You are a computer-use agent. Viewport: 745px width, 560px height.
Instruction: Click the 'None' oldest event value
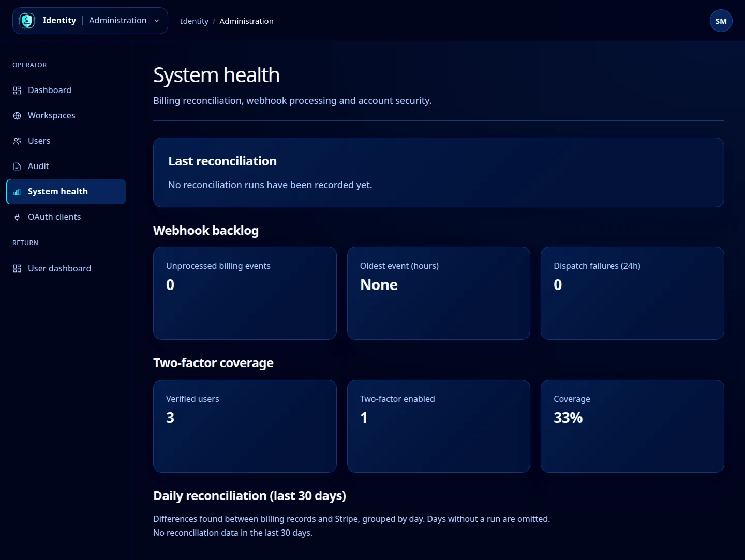pos(379,285)
